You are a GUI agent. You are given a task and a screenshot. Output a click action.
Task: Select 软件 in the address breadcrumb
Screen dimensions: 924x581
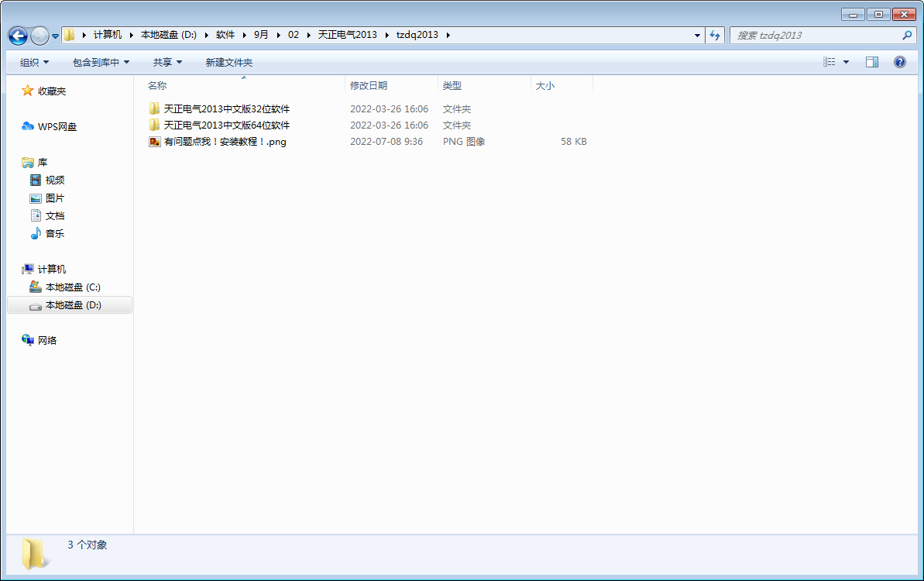pos(225,35)
